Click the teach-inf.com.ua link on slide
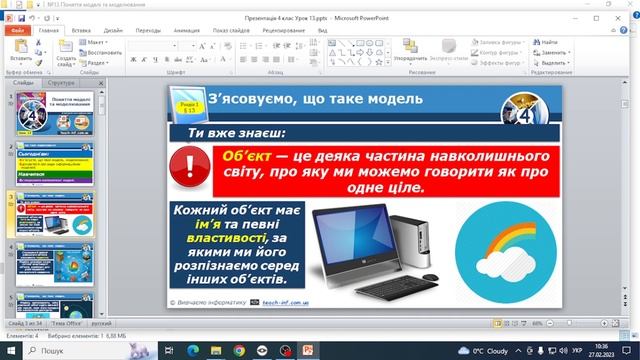The height and width of the screenshot is (360, 640). tap(285, 302)
